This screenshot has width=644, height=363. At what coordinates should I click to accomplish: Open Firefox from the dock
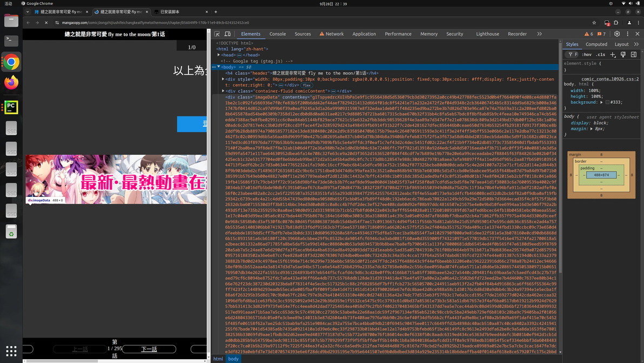(x=11, y=83)
